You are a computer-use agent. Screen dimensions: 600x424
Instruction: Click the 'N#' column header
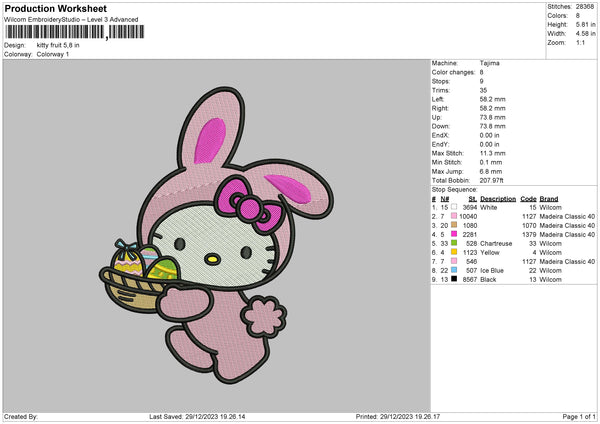[445, 199]
